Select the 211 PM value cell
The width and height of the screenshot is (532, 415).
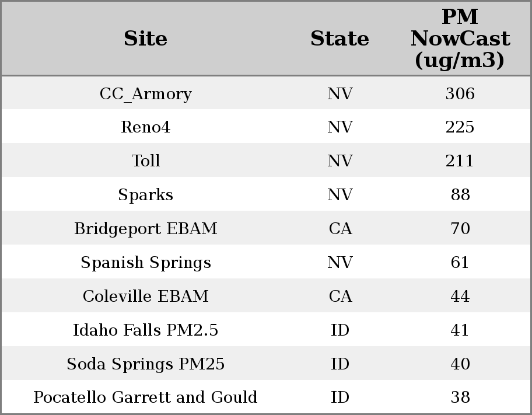(460, 161)
